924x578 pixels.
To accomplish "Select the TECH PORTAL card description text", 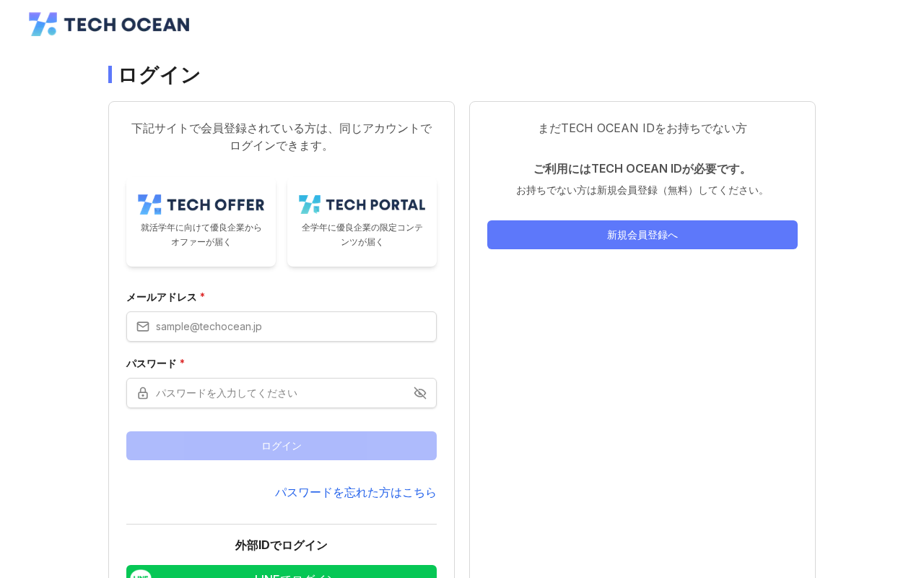I will pos(362,235).
